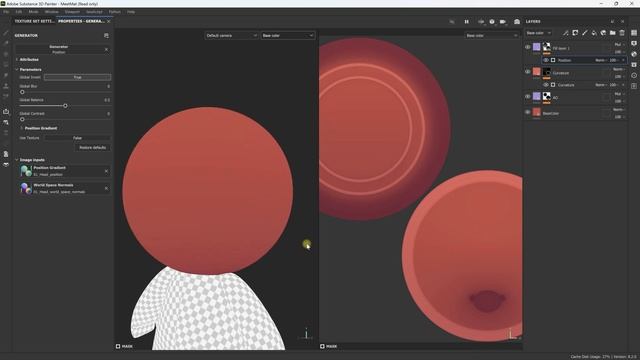Click the Resources updater icon in left toolbar
640x360 pixels.
6,122
